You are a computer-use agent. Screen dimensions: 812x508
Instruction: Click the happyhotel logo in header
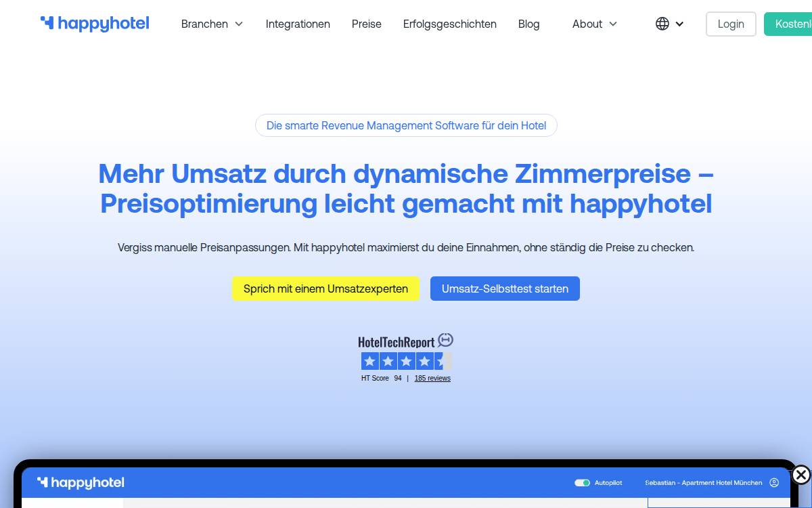[x=95, y=24]
